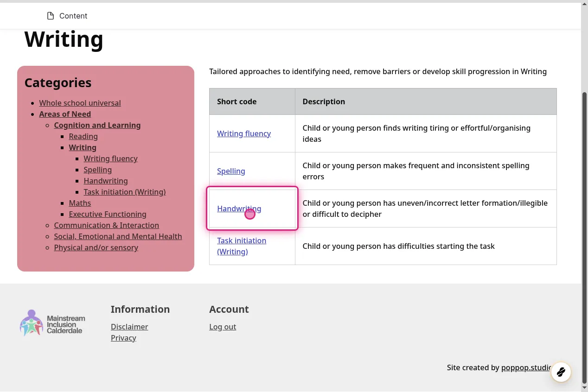Open Task initiation (Writing) in Categories sidebar
Viewport: 588px width, 392px height.
125,192
